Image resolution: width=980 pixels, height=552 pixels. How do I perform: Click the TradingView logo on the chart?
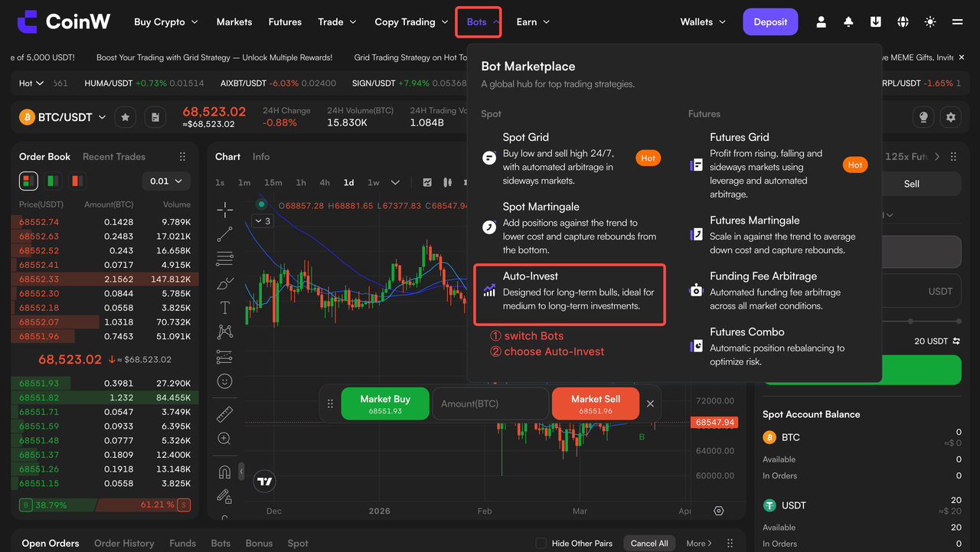click(265, 481)
